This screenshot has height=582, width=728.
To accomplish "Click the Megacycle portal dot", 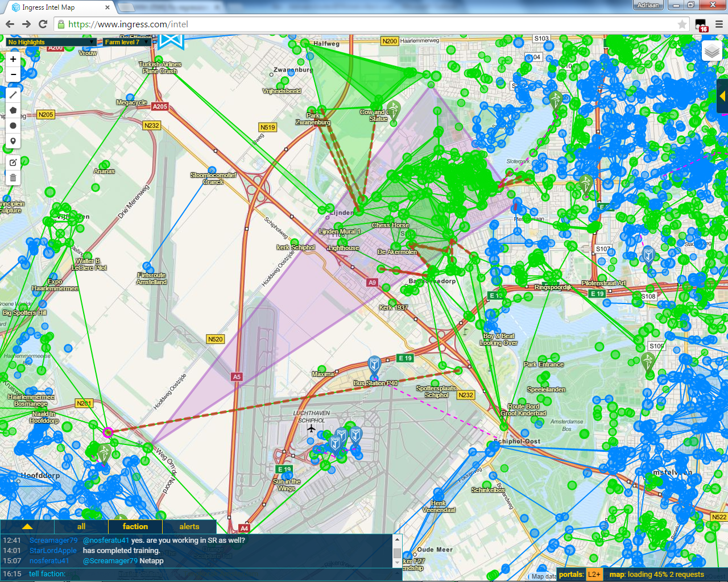I will click(x=130, y=98).
